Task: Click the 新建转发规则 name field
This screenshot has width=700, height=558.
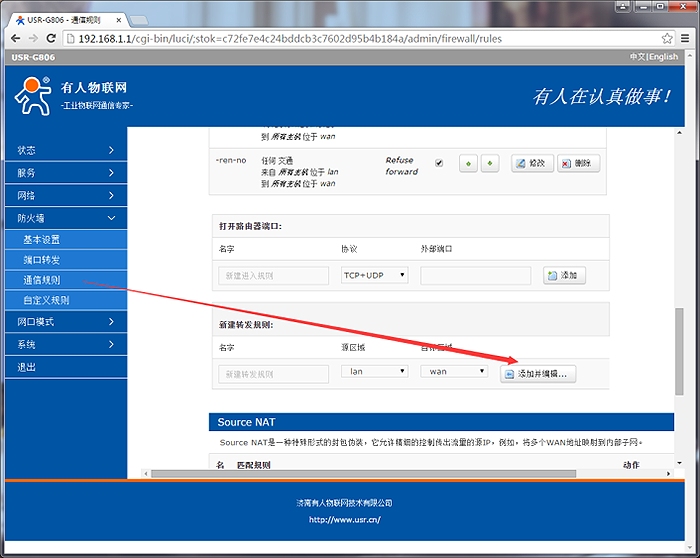Action: (273, 373)
